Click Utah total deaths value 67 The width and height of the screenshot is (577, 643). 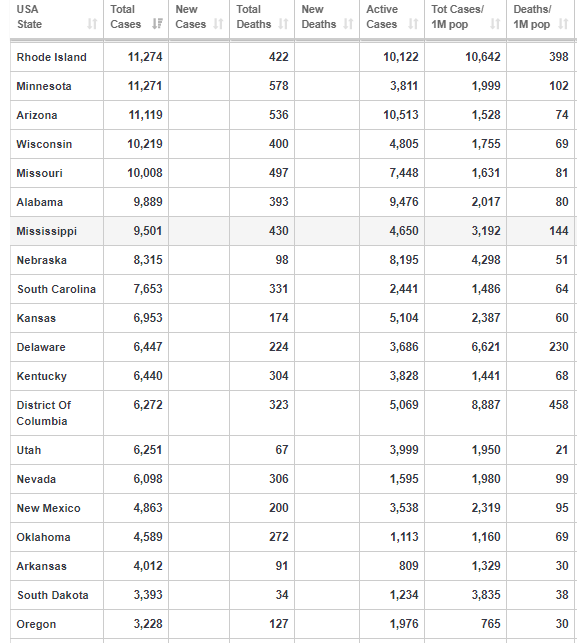tap(282, 450)
